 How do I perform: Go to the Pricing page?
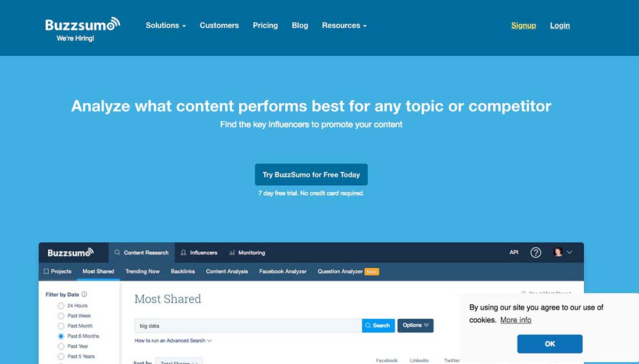pyautogui.click(x=265, y=25)
